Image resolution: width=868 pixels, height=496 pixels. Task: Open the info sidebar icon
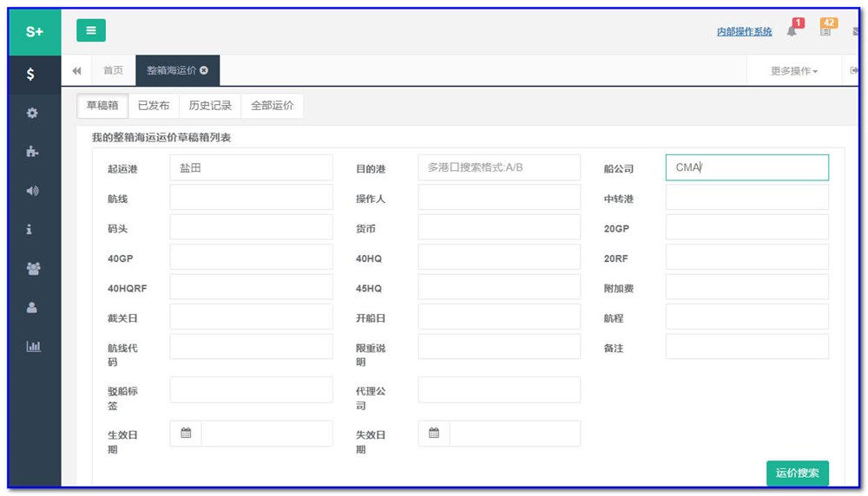click(30, 229)
